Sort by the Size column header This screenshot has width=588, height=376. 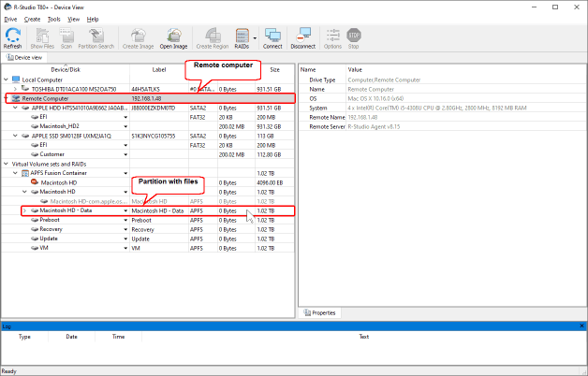pyautogui.click(x=275, y=69)
